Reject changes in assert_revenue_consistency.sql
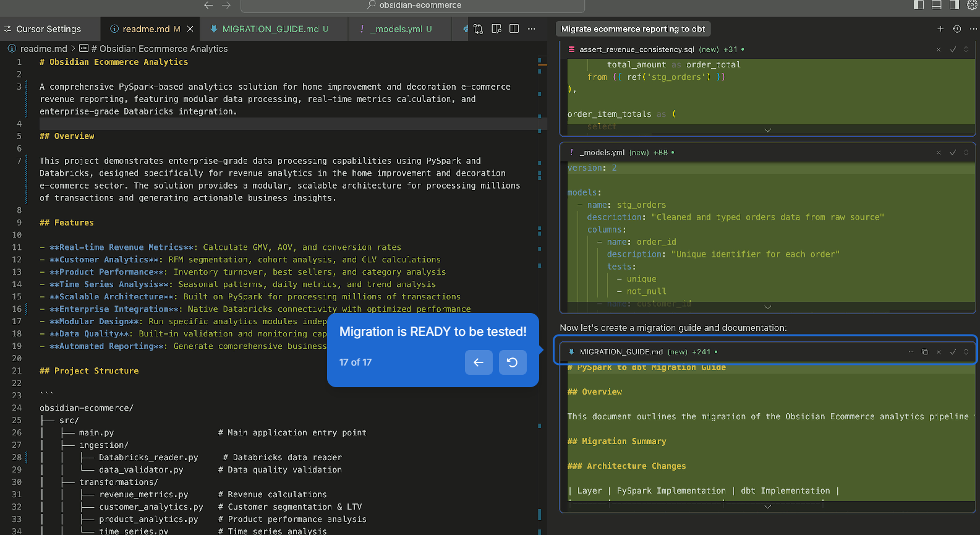The height and width of the screenshot is (535, 980). (939, 49)
